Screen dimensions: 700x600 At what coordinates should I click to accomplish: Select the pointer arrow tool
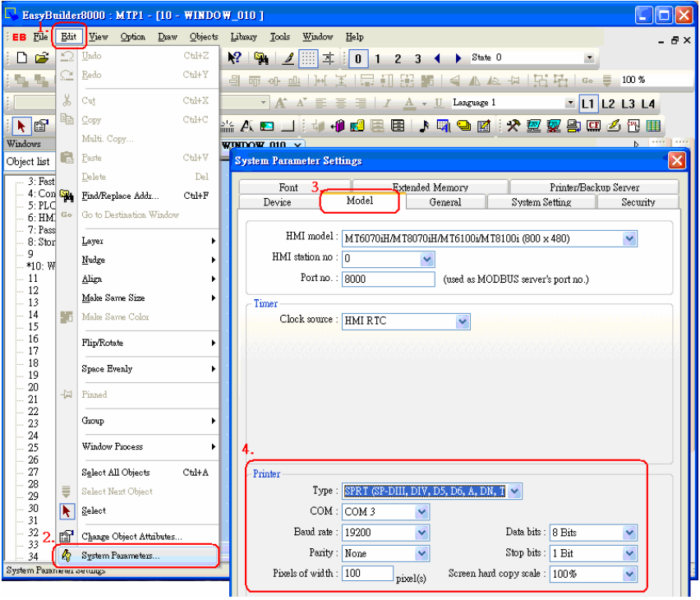pyautogui.click(x=21, y=127)
